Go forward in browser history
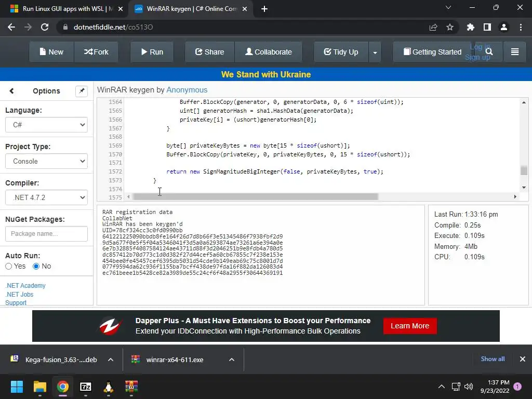 pyautogui.click(x=28, y=27)
